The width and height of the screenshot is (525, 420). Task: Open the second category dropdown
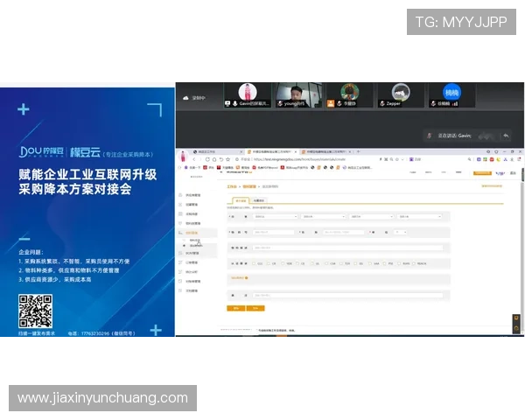[323, 217]
